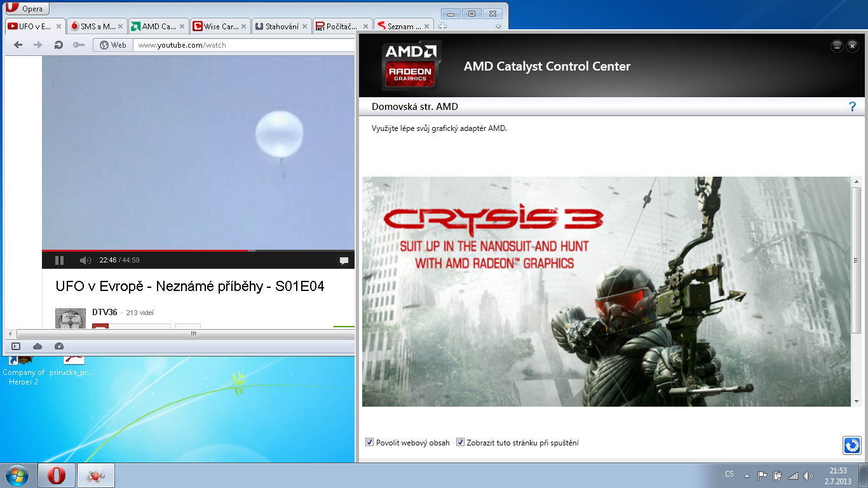Viewport: 868px width, 488px height.
Task: Click the AMD Radeon Graphics logo
Action: pyautogui.click(x=411, y=66)
